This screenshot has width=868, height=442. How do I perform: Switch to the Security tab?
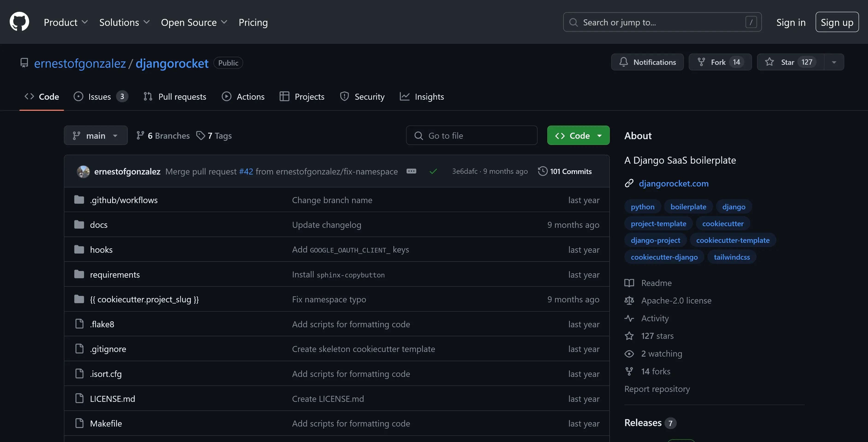362,97
